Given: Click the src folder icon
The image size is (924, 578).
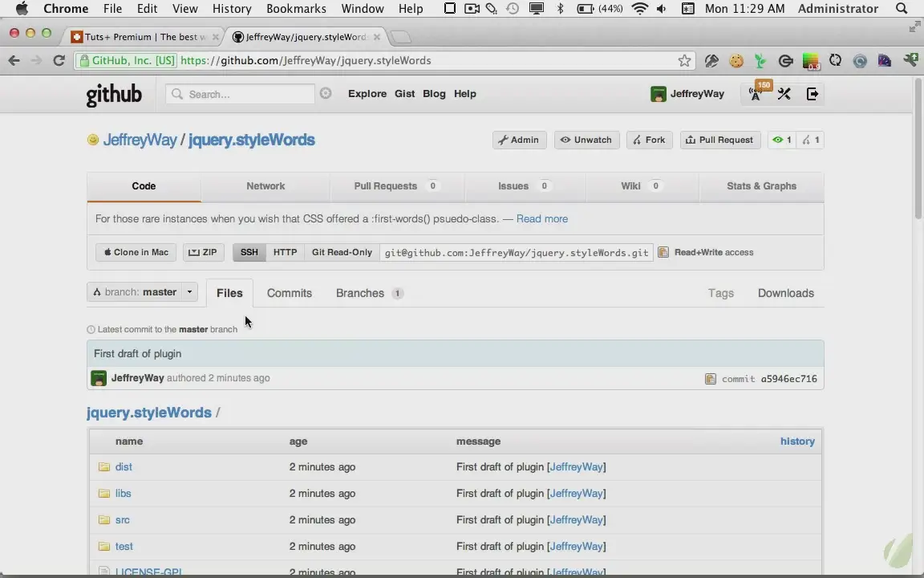Looking at the screenshot, I should 104,519.
